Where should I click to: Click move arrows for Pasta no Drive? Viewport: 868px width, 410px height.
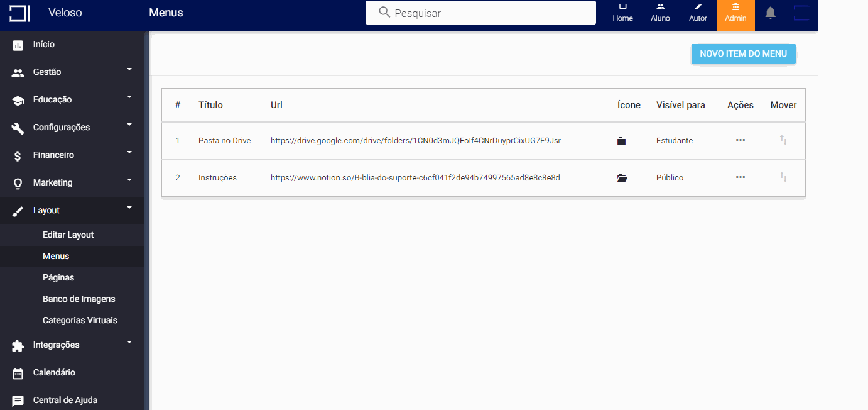coord(783,140)
